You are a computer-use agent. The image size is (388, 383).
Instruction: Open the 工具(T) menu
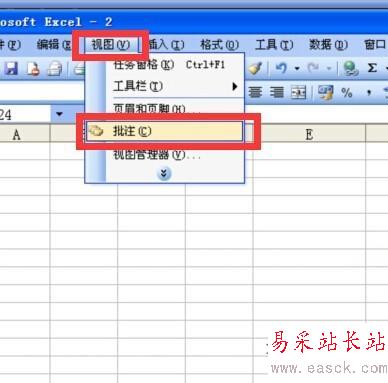pyautogui.click(x=274, y=45)
